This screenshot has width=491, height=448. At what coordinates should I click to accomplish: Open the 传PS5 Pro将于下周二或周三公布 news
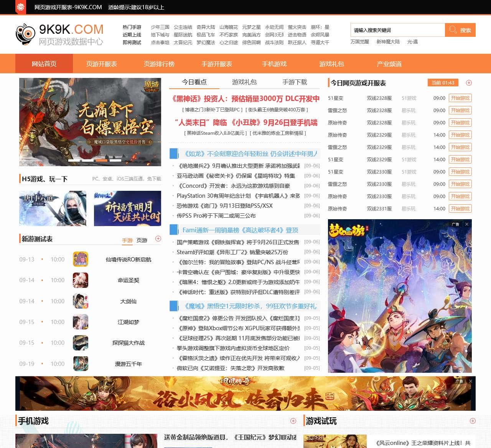tap(216, 215)
